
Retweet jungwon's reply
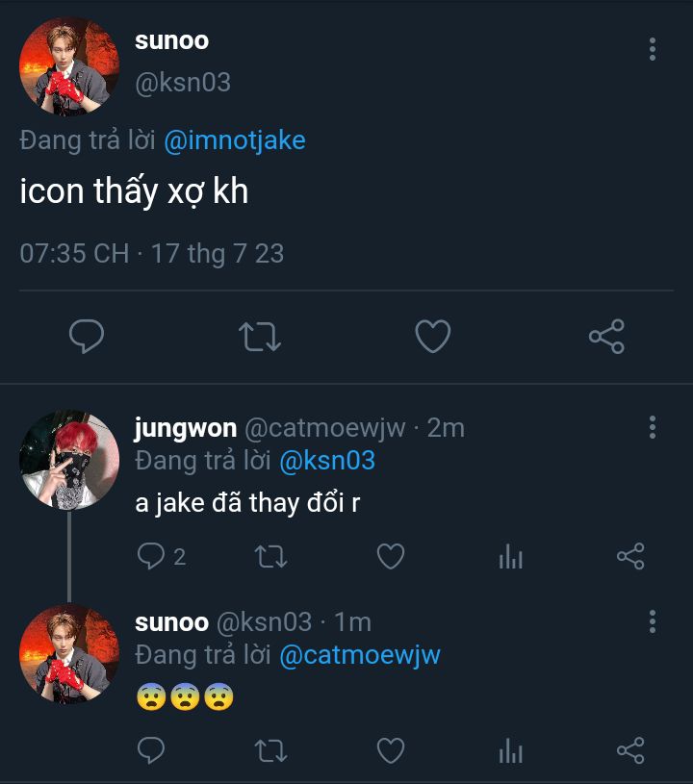(x=269, y=556)
